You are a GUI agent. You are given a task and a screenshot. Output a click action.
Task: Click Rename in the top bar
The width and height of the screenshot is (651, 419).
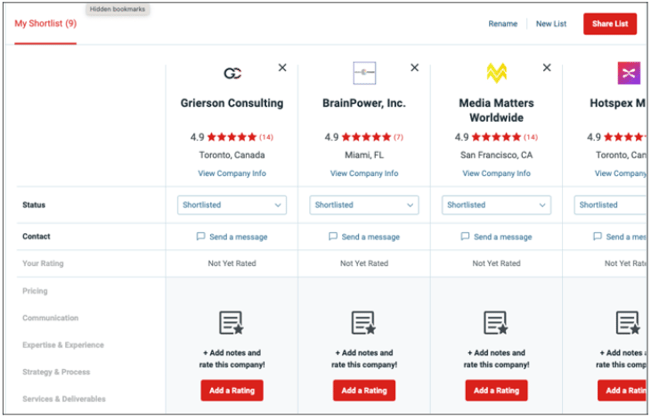point(503,24)
